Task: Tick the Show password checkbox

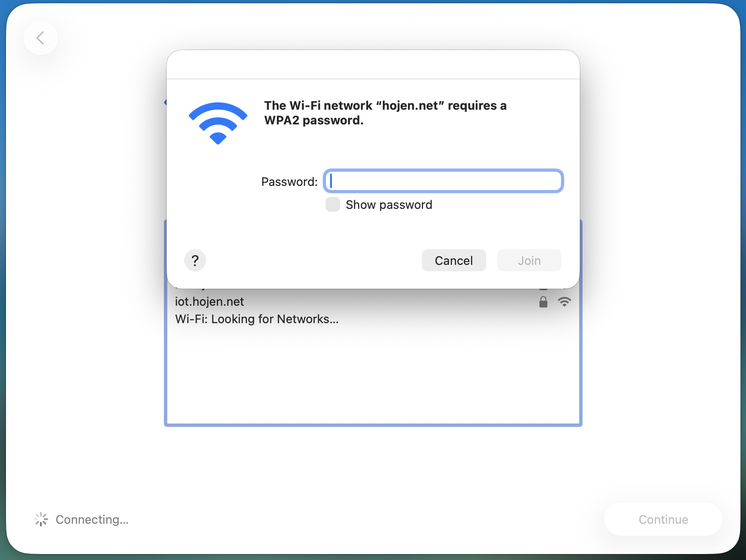Action: tap(333, 204)
